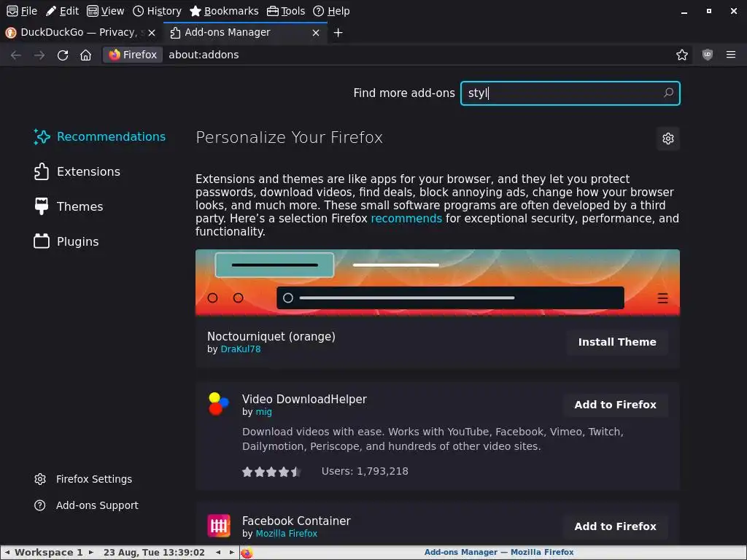Screen dimensions: 747x560
Task: Open the uBlock Origin shield icon
Action: point(708,55)
